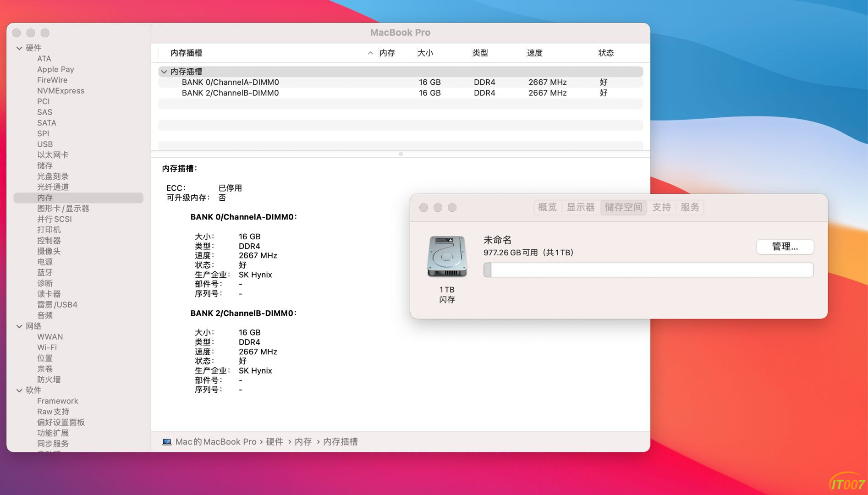
Task: Close the storage info window
Action: [x=423, y=208]
